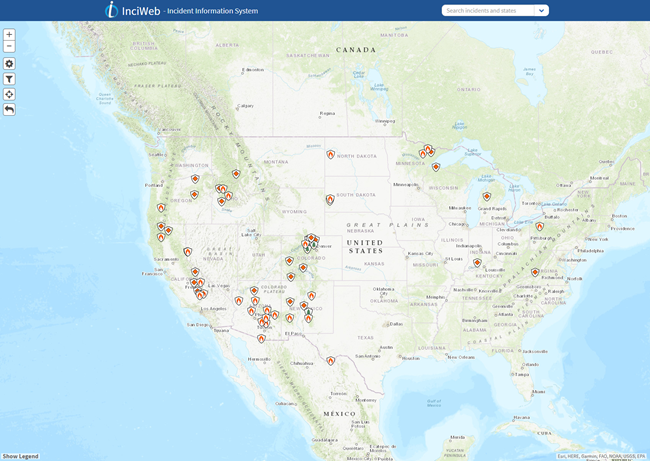Click the incident marker in Wisconsin
This screenshot has height=461, width=650.
[436, 167]
